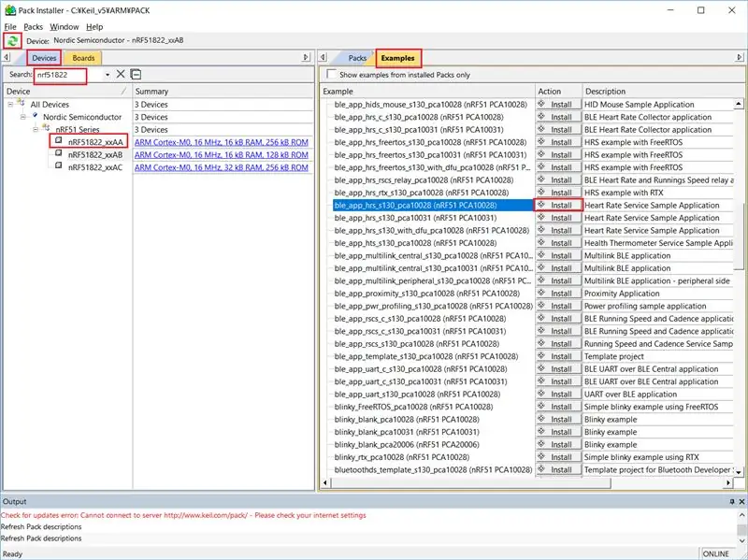Image resolution: width=748 pixels, height=560 pixels.
Task: Click install icon for ble_app_hrs_rtx_s130_pca10028
Action: tap(541, 192)
